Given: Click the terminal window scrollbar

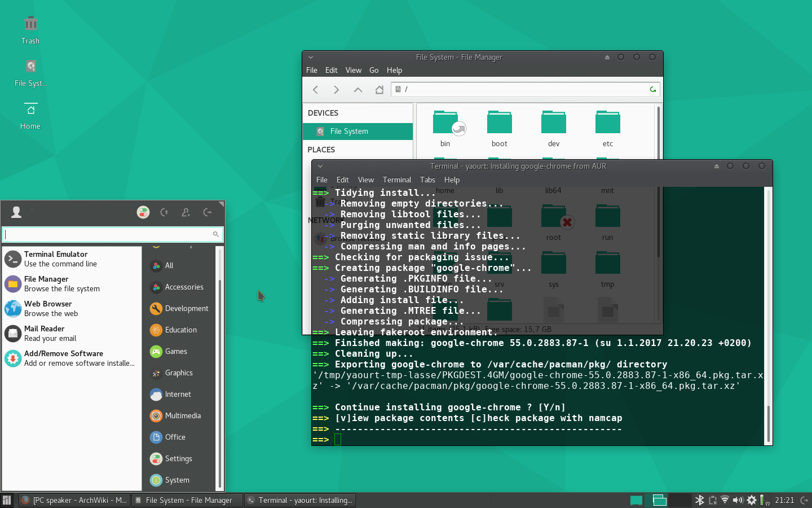Looking at the screenshot, I should (767, 315).
